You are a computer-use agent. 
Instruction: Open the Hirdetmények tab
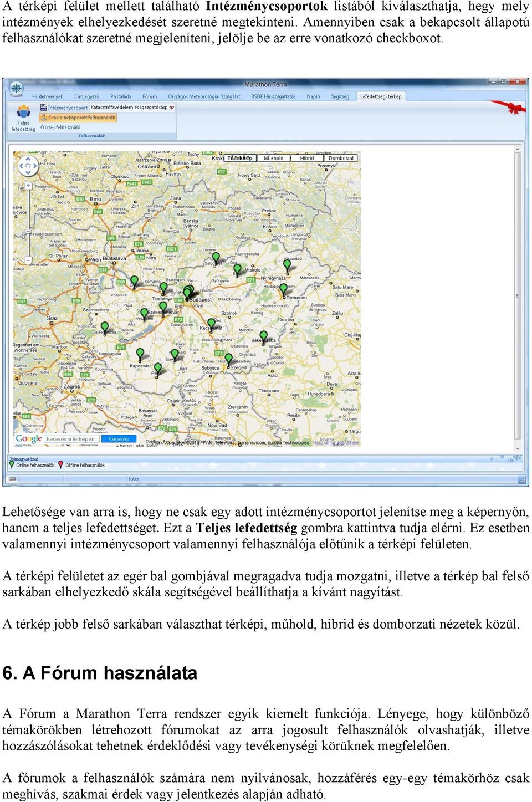[48, 96]
